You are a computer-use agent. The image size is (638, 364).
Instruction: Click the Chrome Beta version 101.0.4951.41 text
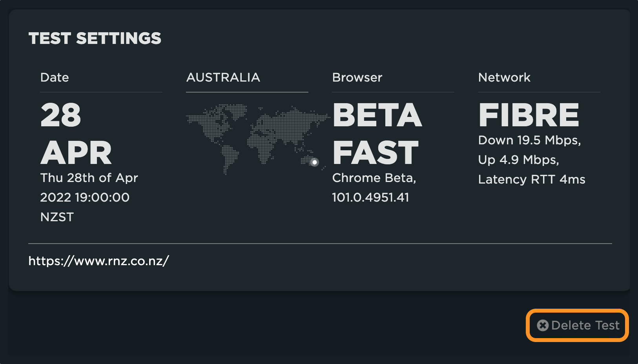tap(370, 197)
